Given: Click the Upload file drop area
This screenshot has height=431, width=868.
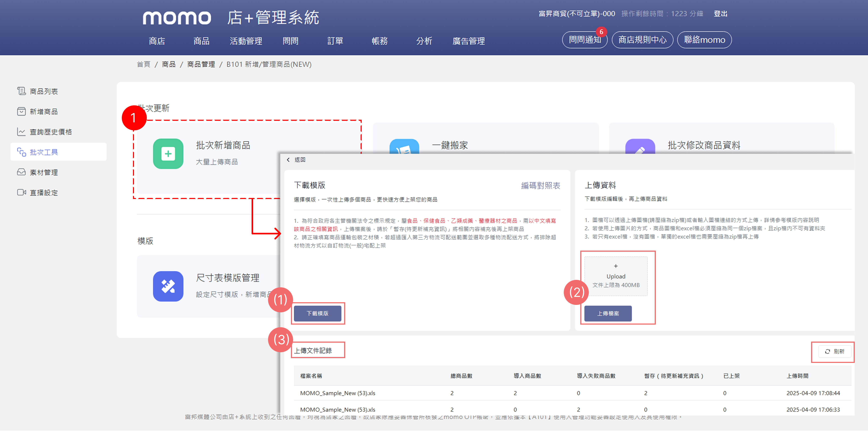Looking at the screenshot, I should tap(616, 276).
